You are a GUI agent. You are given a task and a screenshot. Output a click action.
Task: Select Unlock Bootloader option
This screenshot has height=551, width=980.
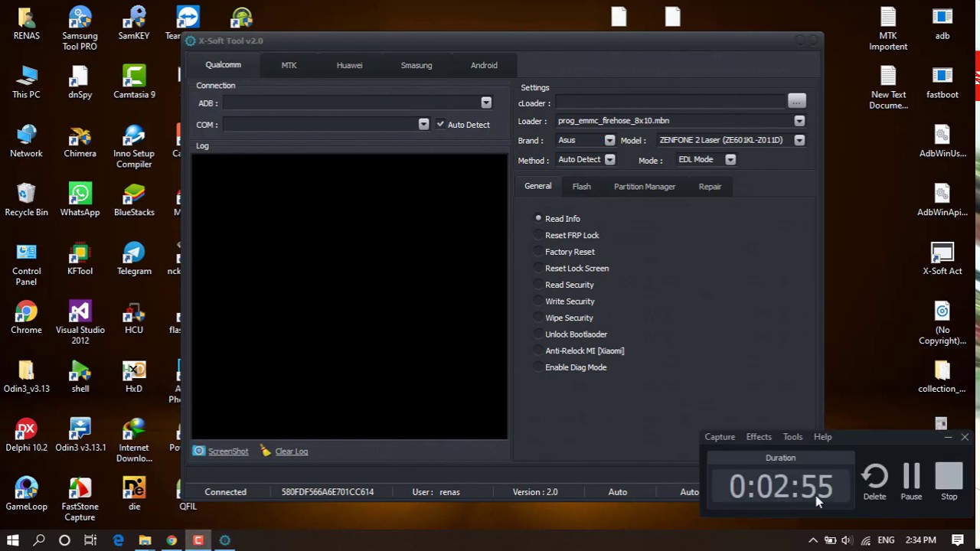[538, 334]
